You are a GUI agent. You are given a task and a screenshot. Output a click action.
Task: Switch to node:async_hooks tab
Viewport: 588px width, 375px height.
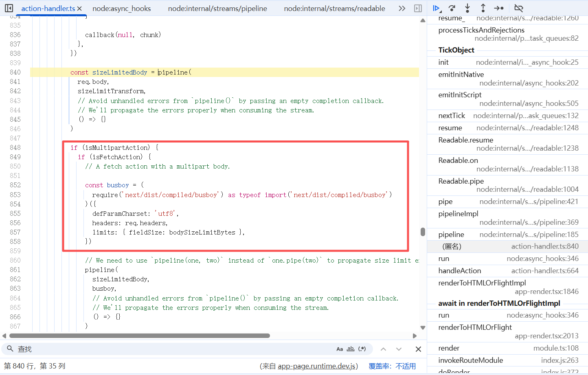tap(121, 9)
